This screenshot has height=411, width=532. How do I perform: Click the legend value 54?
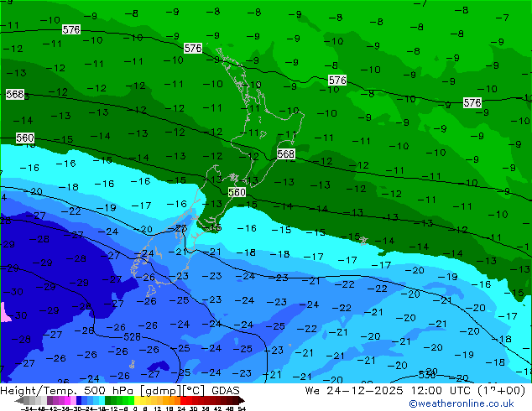(241, 408)
